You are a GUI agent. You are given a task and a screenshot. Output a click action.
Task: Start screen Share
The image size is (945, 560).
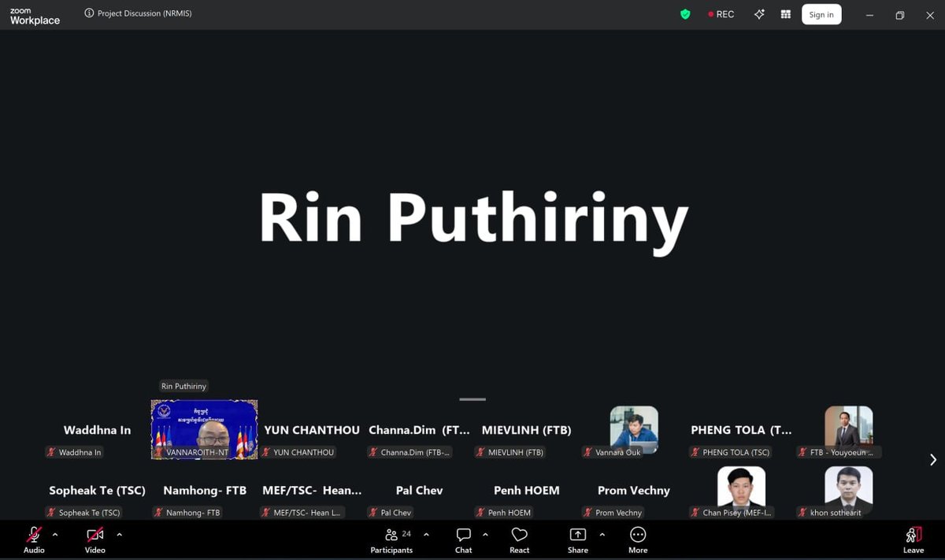[578, 540]
